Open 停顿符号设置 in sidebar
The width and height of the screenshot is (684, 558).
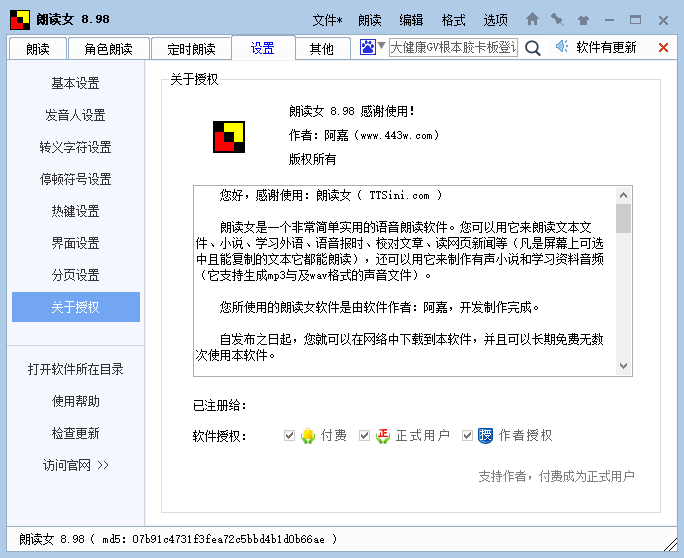(75, 179)
